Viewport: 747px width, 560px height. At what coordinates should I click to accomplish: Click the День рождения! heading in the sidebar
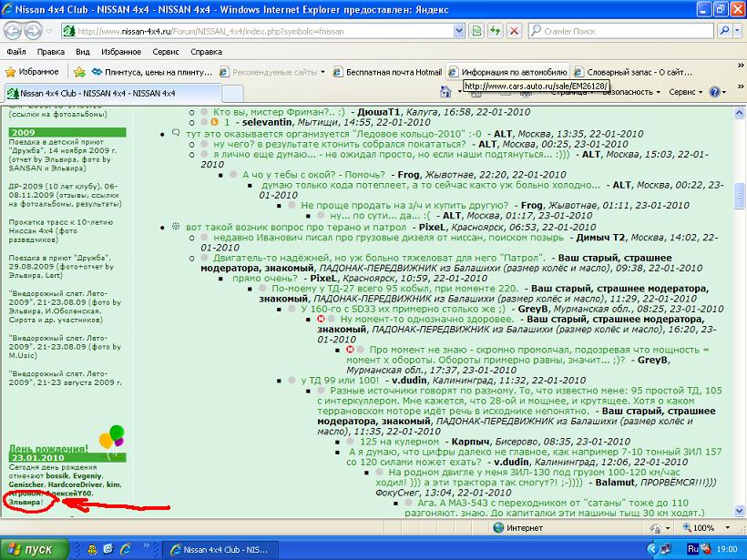[48, 449]
